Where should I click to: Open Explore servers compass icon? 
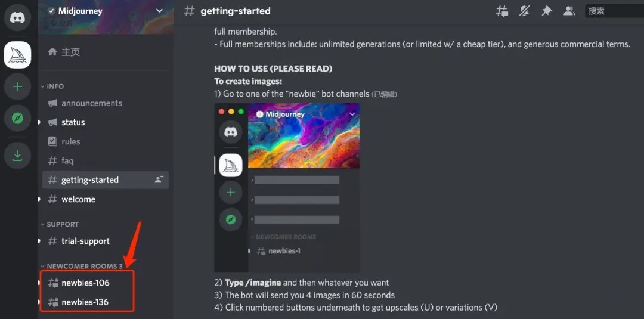point(17,119)
